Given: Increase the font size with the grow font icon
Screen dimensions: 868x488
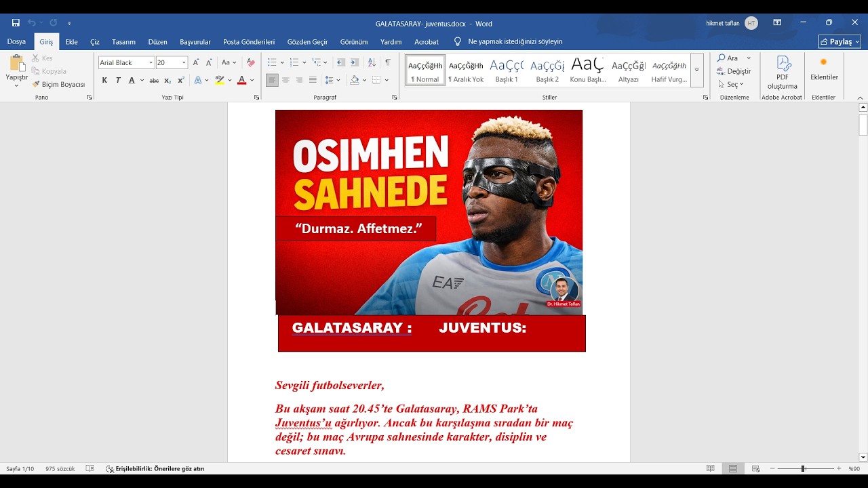Looking at the screenshot, I should [196, 62].
